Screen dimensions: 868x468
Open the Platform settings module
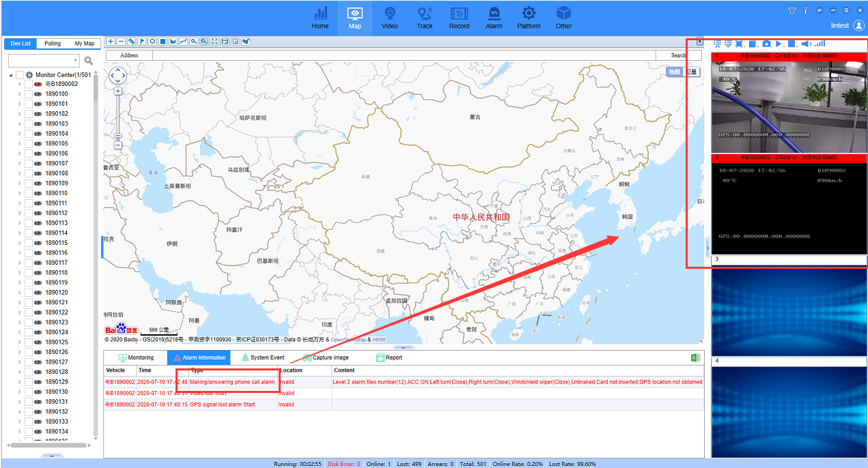point(529,18)
